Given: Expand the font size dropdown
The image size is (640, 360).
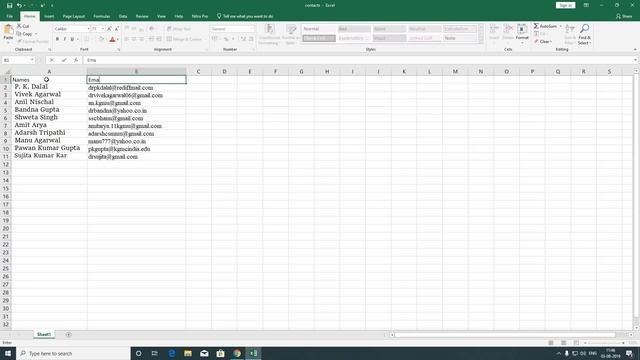Looking at the screenshot, I should click(x=103, y=29).
